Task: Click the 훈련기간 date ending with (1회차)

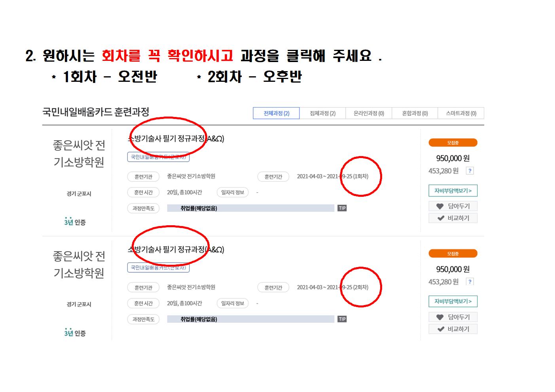Action: coord(333,176)
